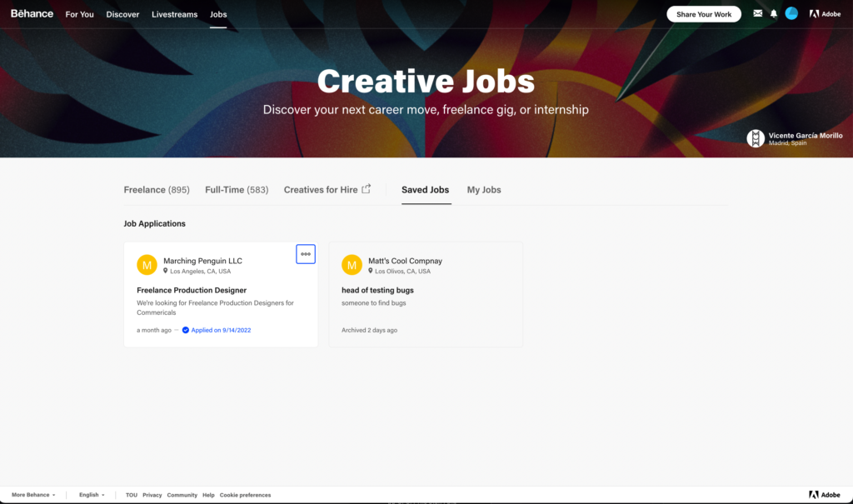The width and height of the screenshot is (853, 504).
Task: Click Marching Penguin LLC's company avatar
Action: pos(147,265)
